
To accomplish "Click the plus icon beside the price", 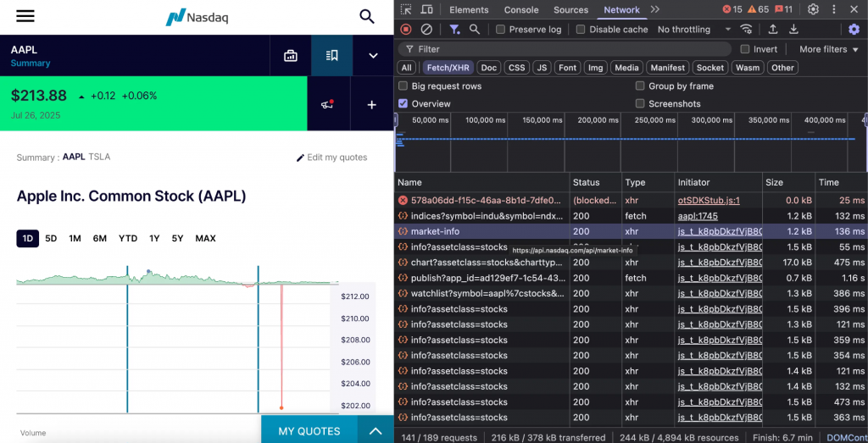I will click(371, 105).
